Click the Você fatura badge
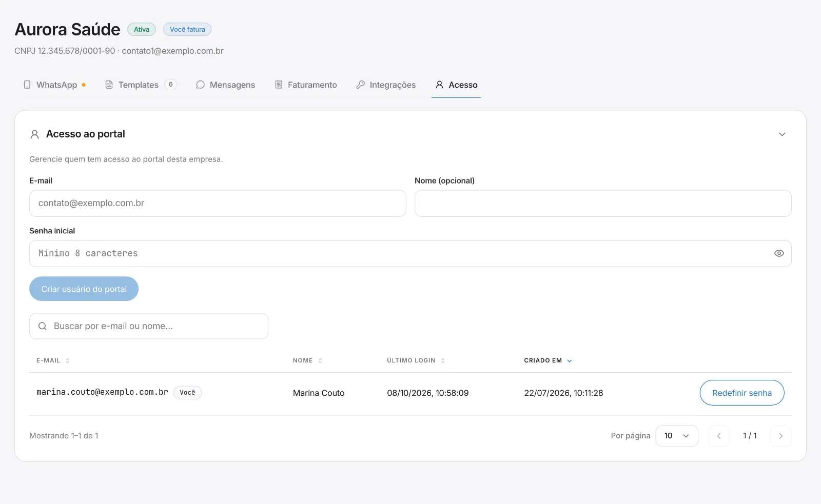Screen dimensions: 821x504 [187, 29]
